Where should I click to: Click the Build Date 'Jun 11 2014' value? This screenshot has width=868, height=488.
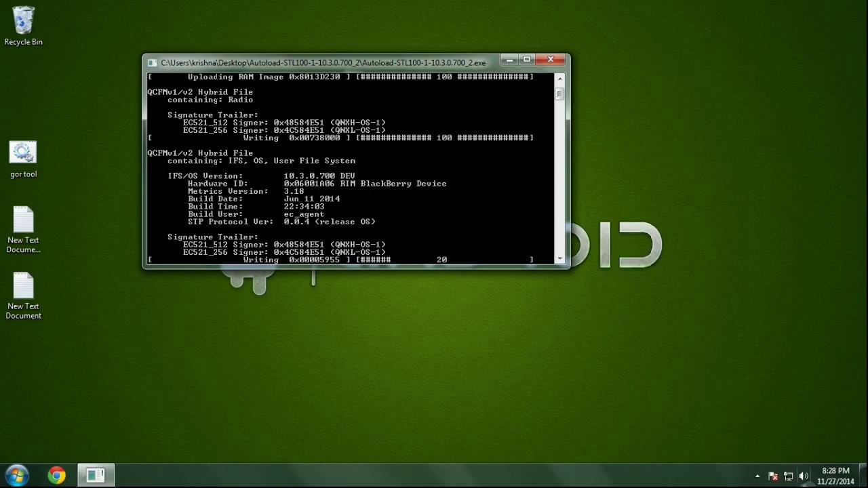pyautogui.click(x=312, y=199)
